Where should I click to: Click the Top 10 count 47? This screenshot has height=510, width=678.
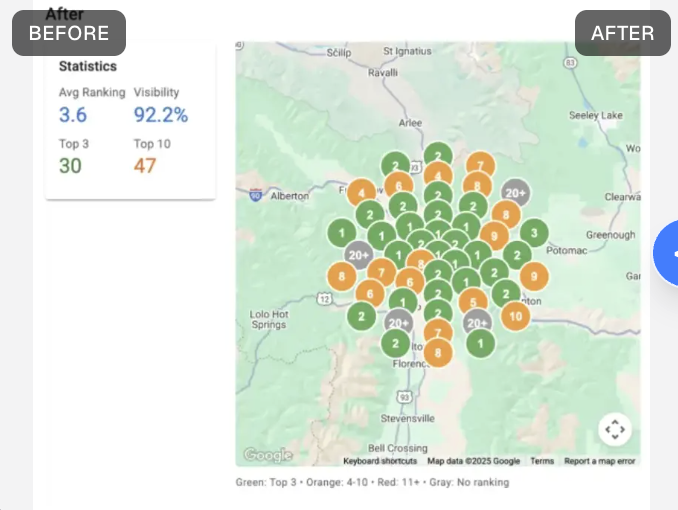click(x=145, y=166)
